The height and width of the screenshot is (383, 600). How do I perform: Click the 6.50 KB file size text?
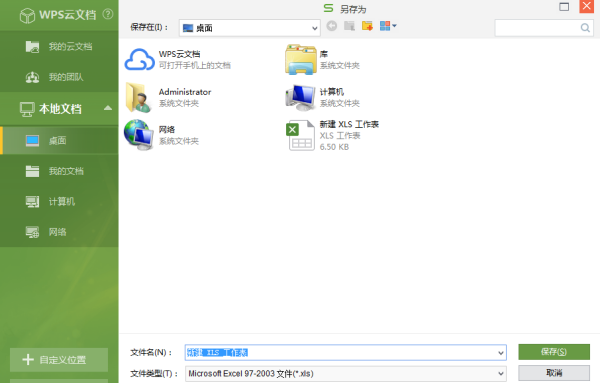(334, 147)
